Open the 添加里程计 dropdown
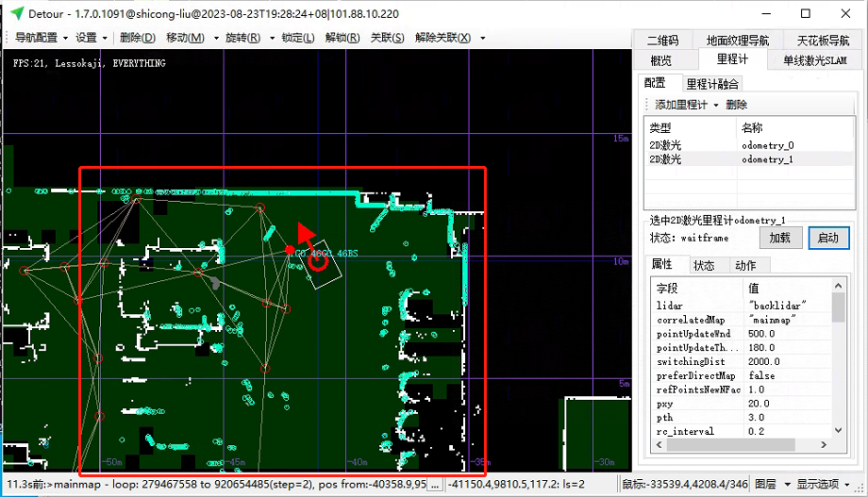868x497 pixels. 687,105
